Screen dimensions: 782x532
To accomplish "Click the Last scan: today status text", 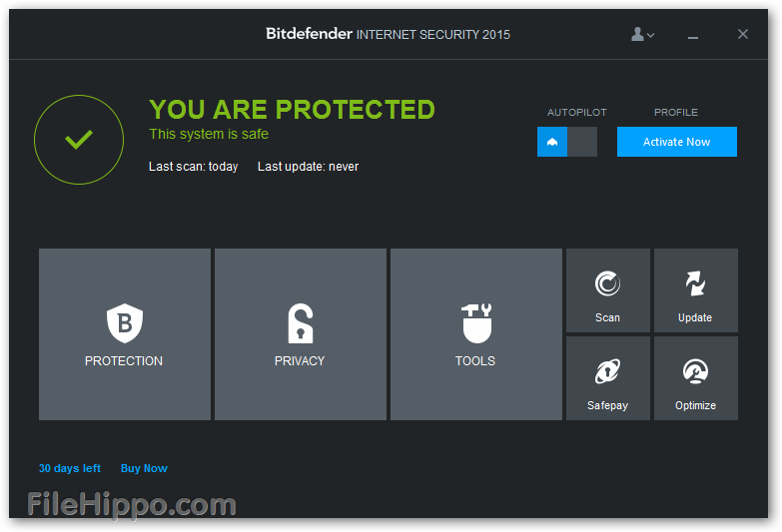I will [x=194, y=167].
